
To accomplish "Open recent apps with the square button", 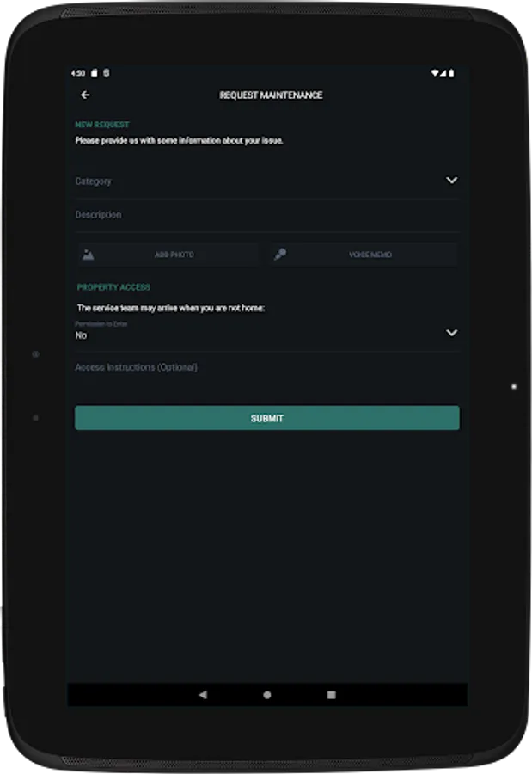I will pos(331,695).
